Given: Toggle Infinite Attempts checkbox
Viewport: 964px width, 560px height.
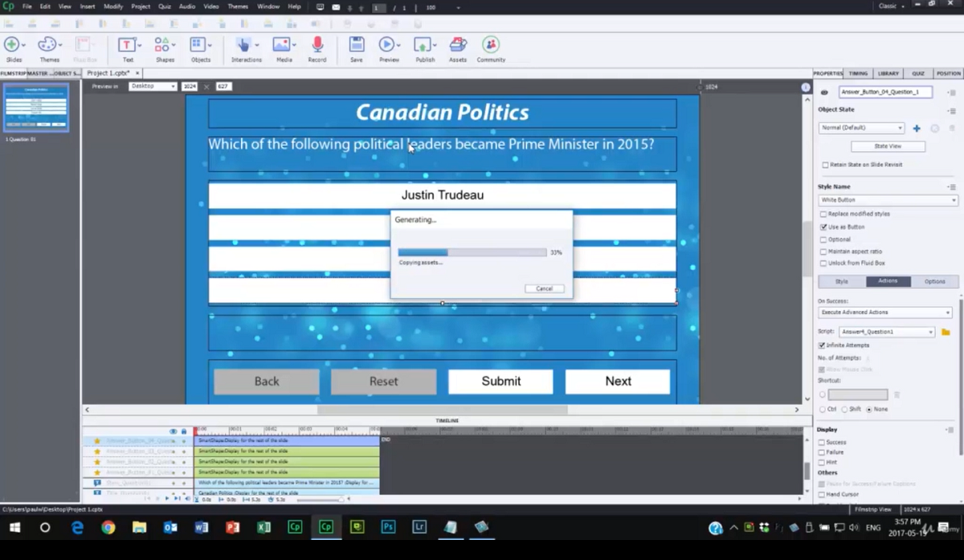Looking at the screenshot, I should click(x=822, y=345).
